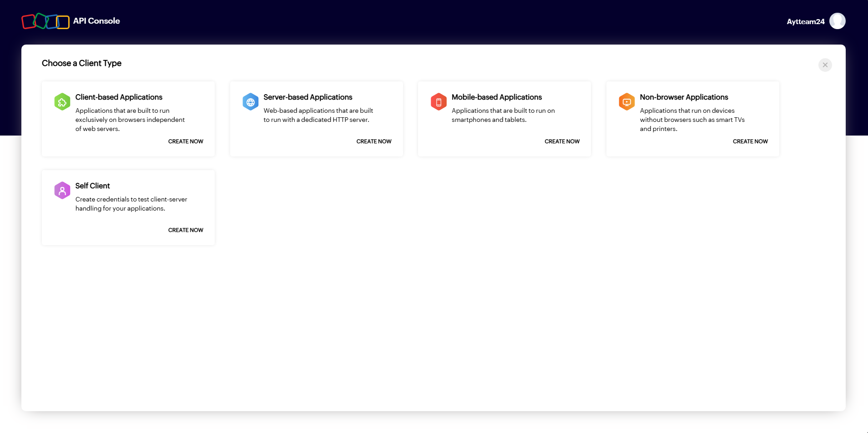Select the Server-based Applications title
This screenshot has height=433, width=868.
pyautogui.click(x=308, y=97)
